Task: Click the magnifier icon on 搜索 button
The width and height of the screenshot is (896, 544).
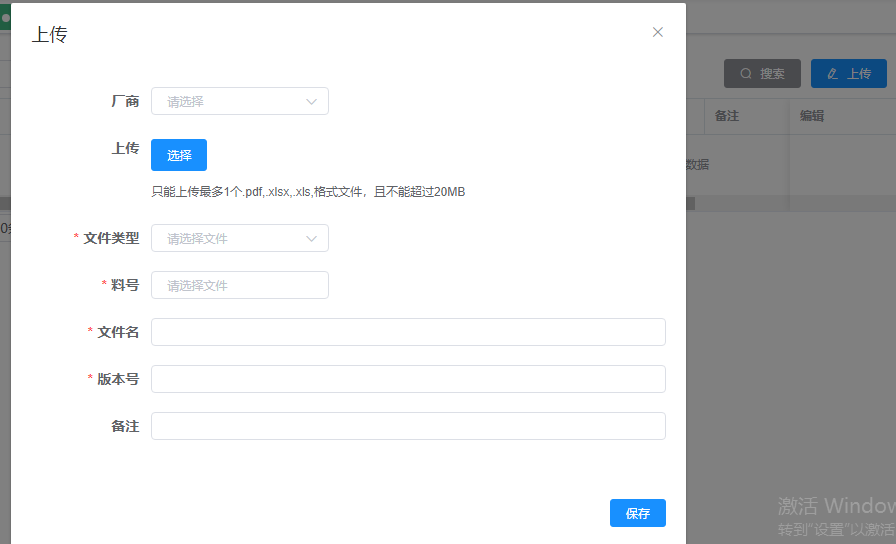Action: tap(746, 74)
